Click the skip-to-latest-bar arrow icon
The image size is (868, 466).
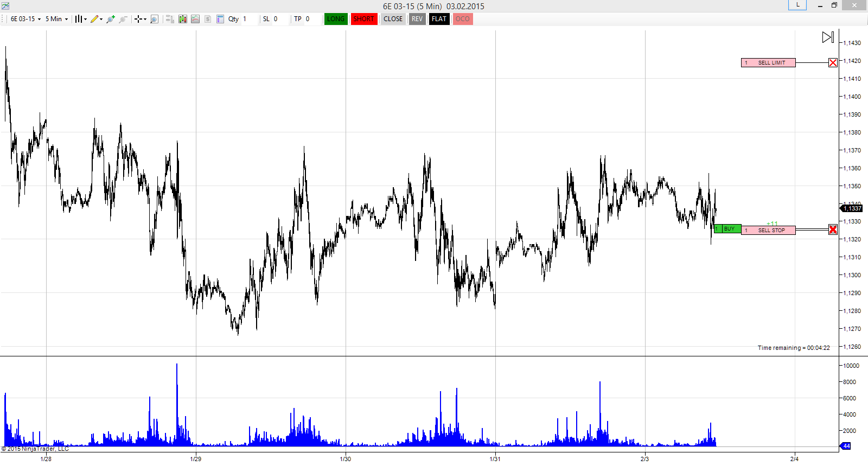[x=828, y=37]
